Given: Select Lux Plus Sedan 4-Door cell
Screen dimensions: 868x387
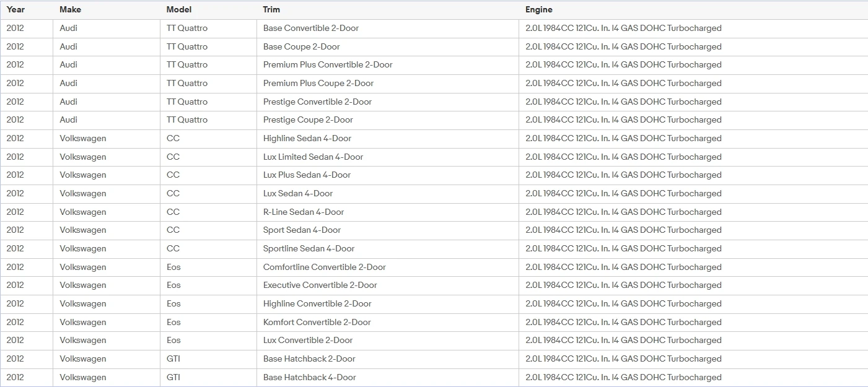Looking at the screenshot, I should coord(388,175).
